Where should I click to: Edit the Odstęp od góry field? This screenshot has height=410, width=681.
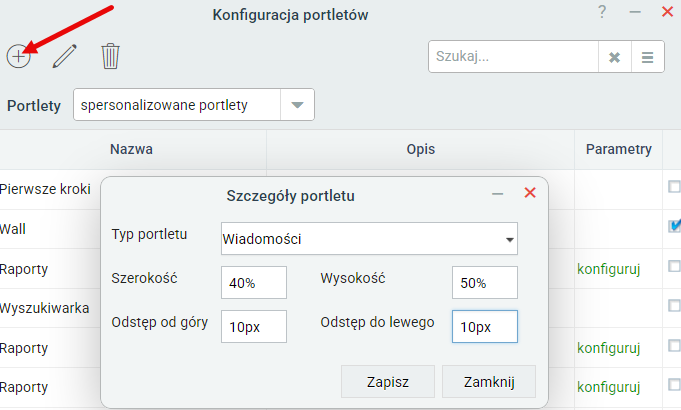tap(254, 327)
